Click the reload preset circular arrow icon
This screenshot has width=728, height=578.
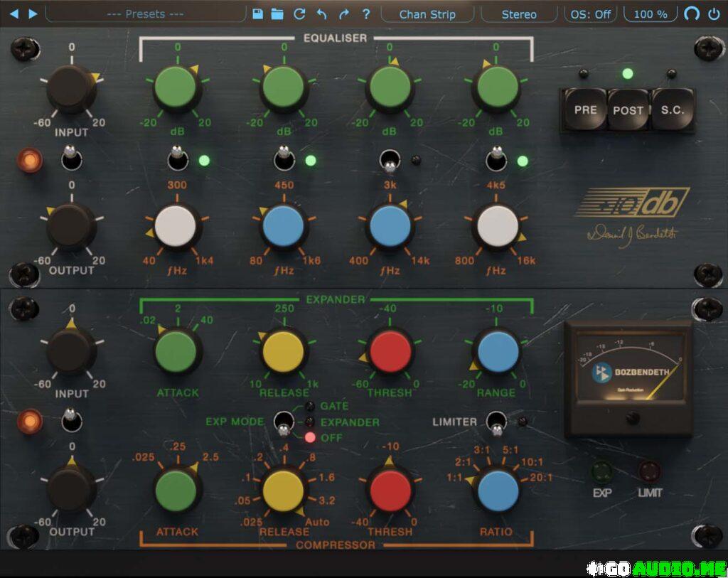(299, 14)
